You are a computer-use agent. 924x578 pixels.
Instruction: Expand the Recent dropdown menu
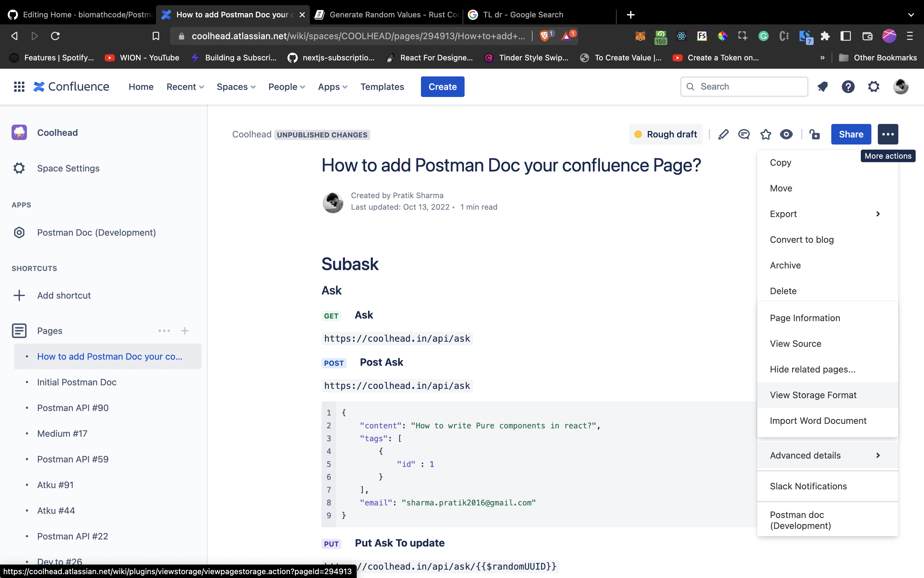pos(185,87)
